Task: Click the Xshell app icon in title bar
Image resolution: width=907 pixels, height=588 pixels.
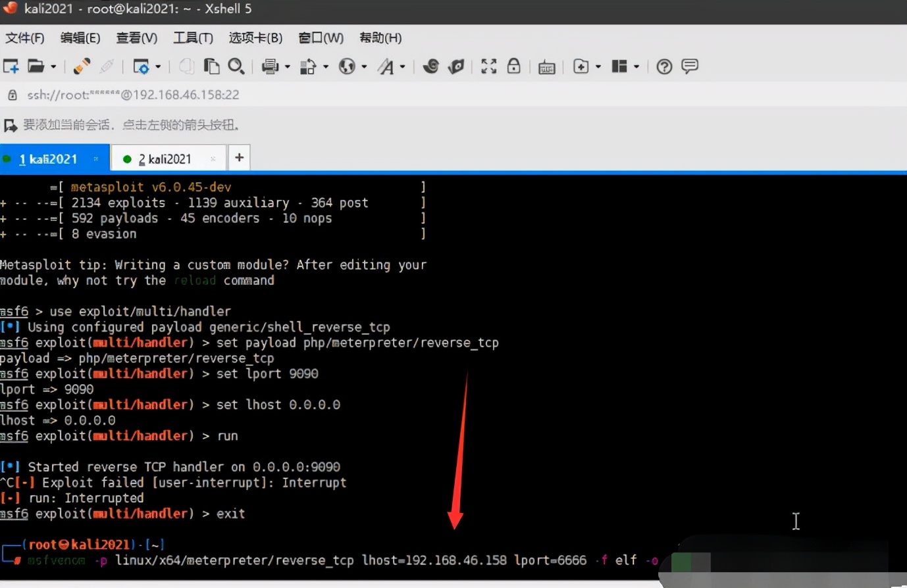Action: coord(9,9)
